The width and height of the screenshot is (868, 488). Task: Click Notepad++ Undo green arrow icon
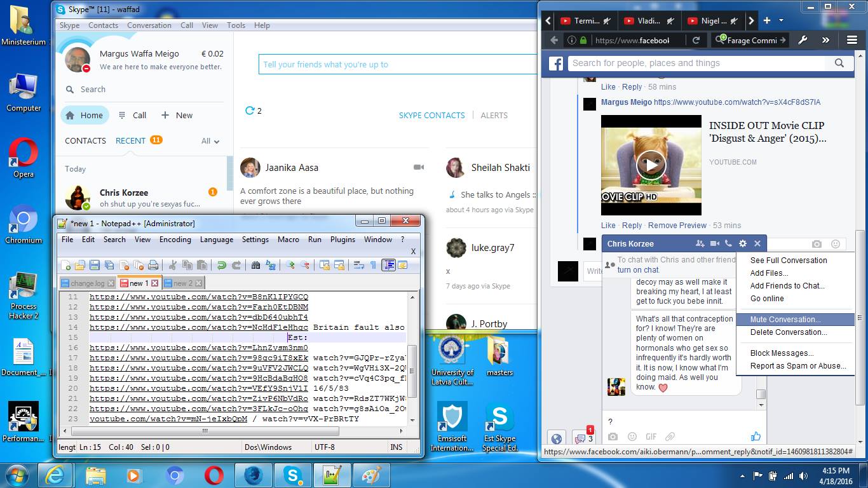click(222, 265)
